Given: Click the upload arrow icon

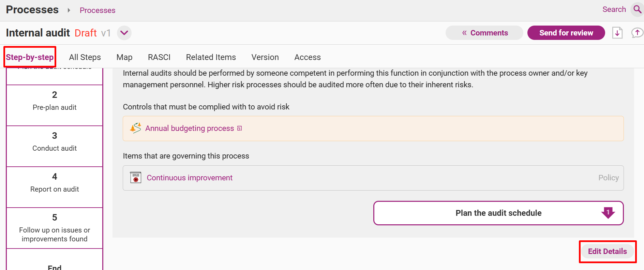Looking at the screenshot, I should coord(637,33).
